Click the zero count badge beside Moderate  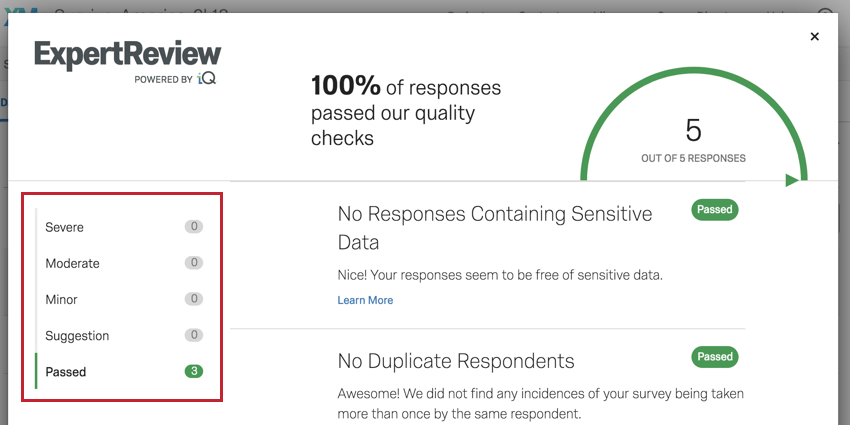click(x=194, y=263)
